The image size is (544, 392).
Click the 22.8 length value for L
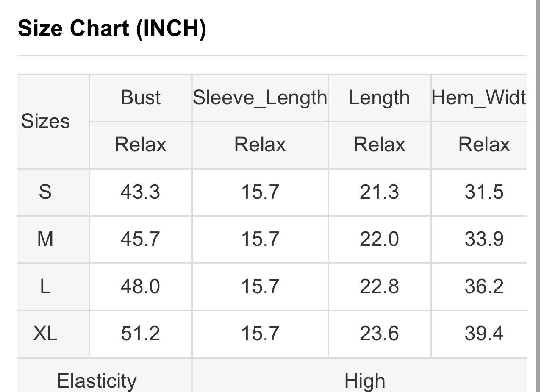click(379, 287)
